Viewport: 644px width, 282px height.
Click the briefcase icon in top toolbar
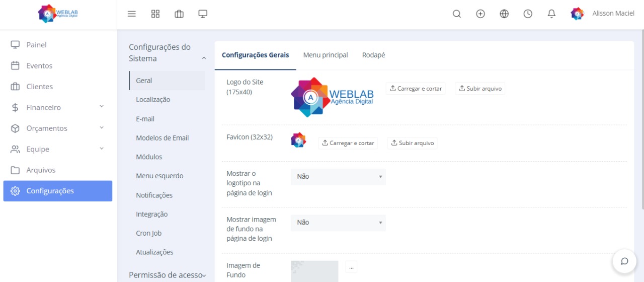[x=179, y=14]
